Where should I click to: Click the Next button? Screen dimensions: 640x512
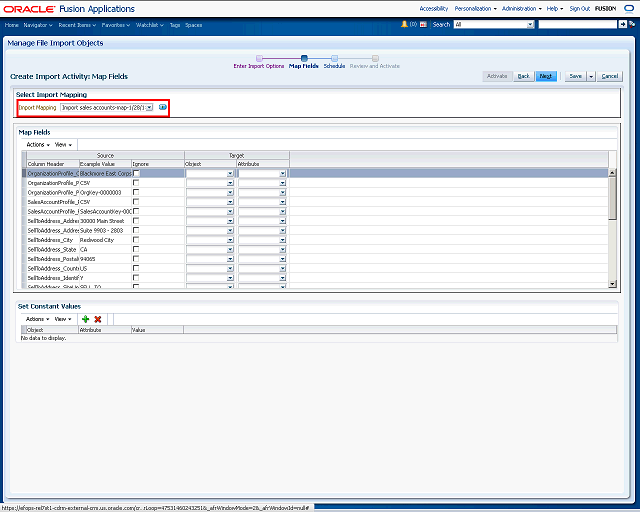click(545, 76)
